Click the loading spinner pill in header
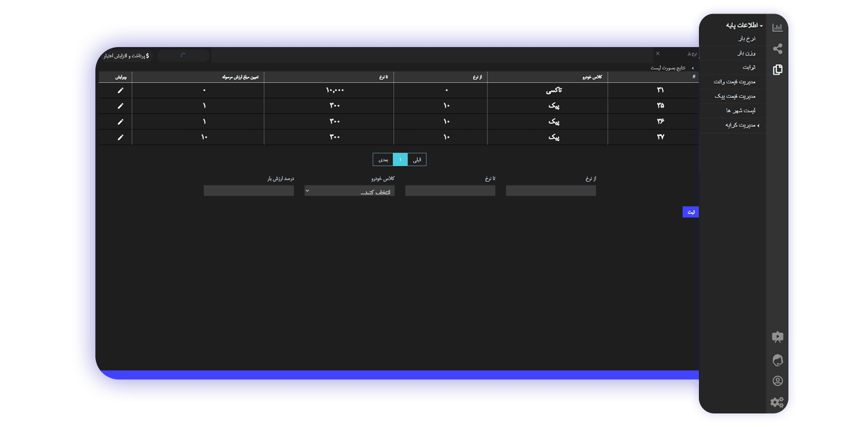 pos(184,56)
